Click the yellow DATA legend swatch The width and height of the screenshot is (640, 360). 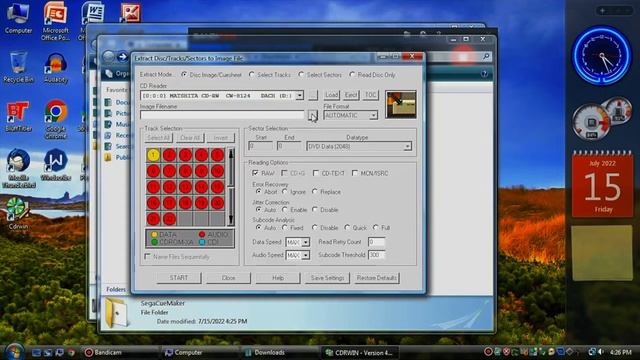[x=154, y=235]
